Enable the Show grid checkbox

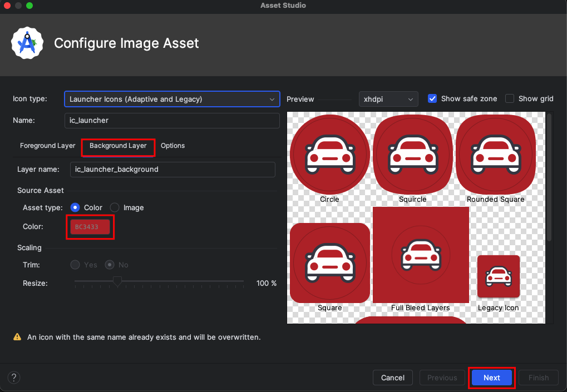coord(510,98)
